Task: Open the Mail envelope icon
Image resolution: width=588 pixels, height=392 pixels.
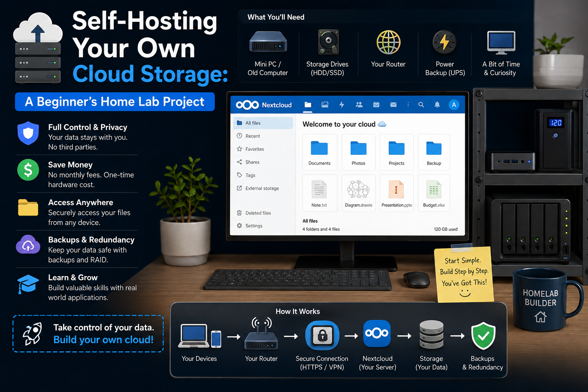Action: [x=393, y=105]
